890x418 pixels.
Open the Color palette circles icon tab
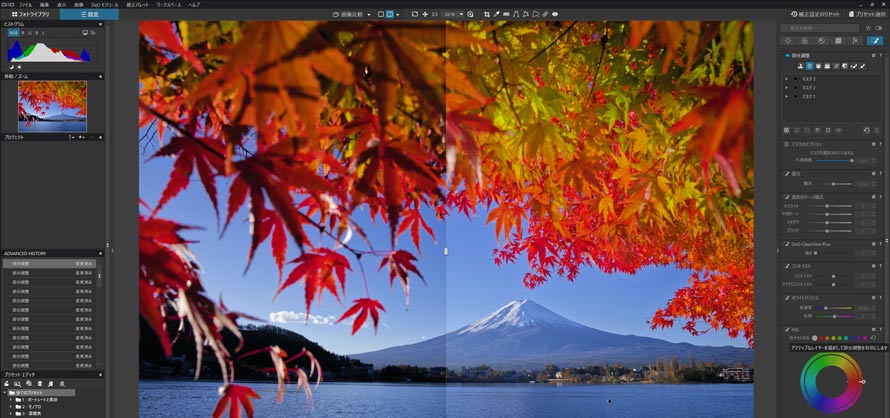(805, 41)
